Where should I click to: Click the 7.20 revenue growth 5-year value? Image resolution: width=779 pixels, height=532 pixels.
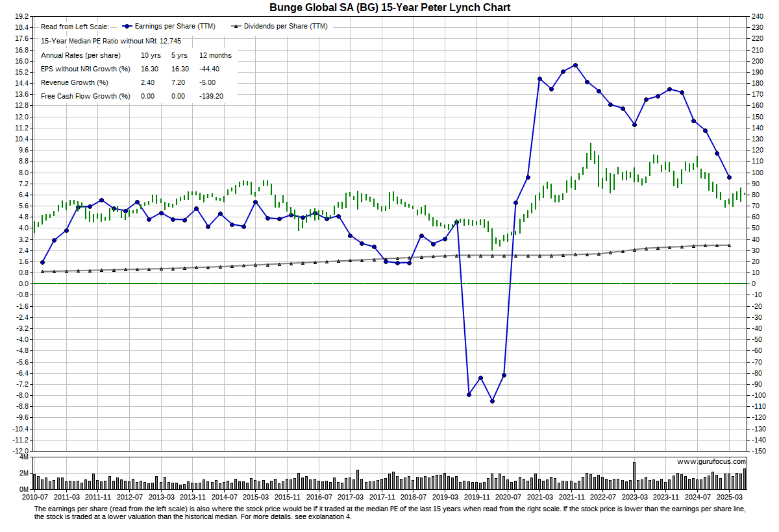tap(179, 82)
